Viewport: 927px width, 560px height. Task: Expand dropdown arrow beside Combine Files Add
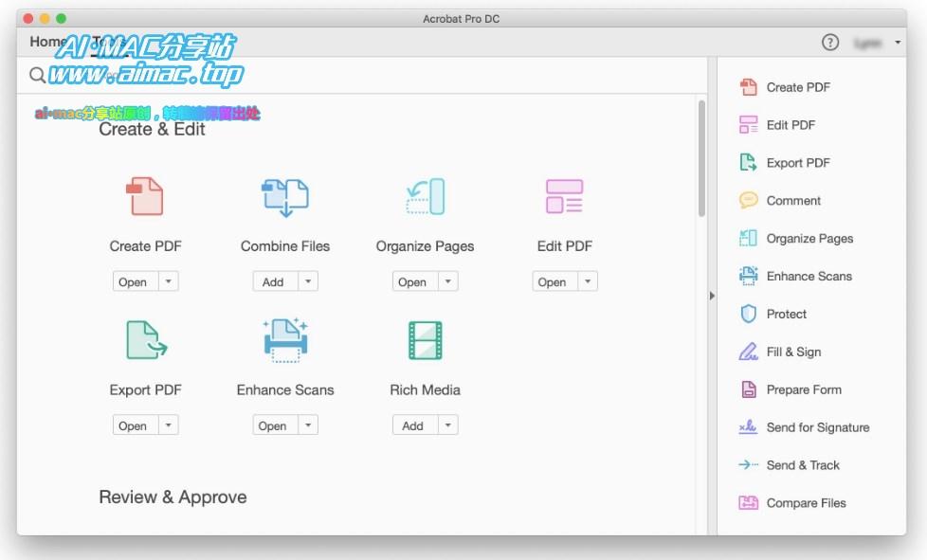coord(308,281)
